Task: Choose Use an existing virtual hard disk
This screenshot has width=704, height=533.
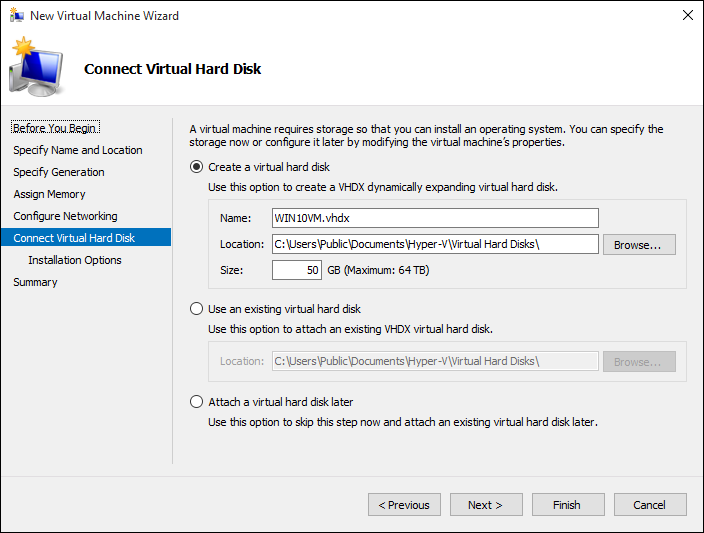Action: pyautogui.click(x=196, y=309)
